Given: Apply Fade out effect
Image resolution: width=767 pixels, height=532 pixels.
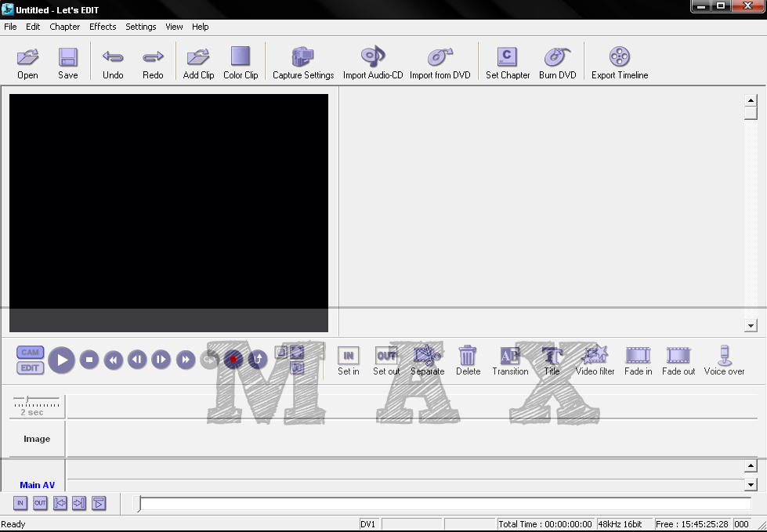Looking at the screenshot, I should click(x=678, y=361).
